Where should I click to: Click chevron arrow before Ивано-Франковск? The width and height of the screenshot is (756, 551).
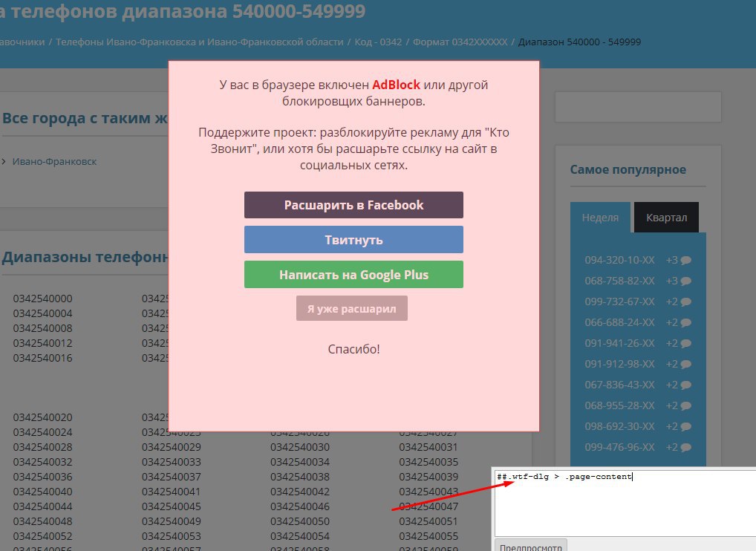[x=4, y=161]
